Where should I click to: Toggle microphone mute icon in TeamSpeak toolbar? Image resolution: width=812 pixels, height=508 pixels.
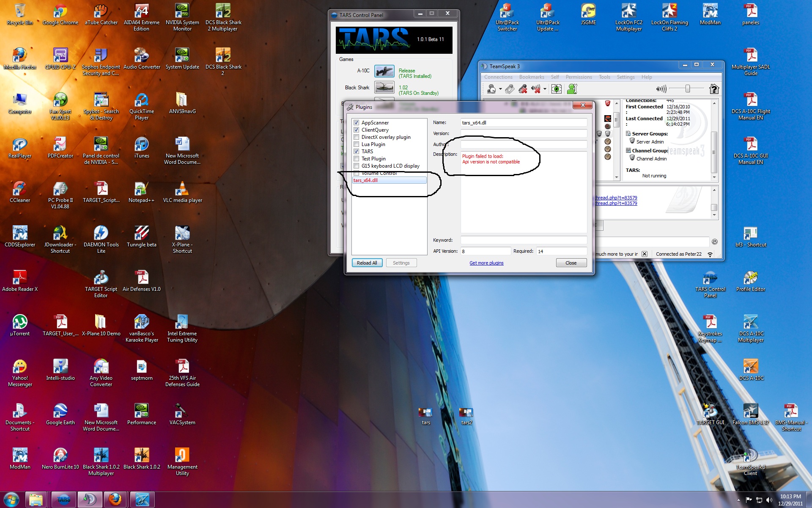(523, 89)
